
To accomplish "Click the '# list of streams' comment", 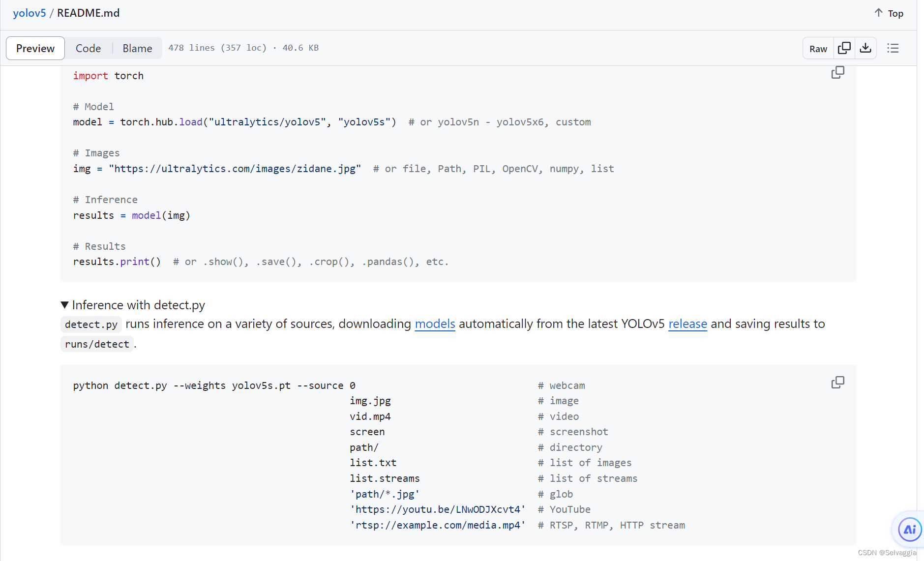I will tap(588, 478).
